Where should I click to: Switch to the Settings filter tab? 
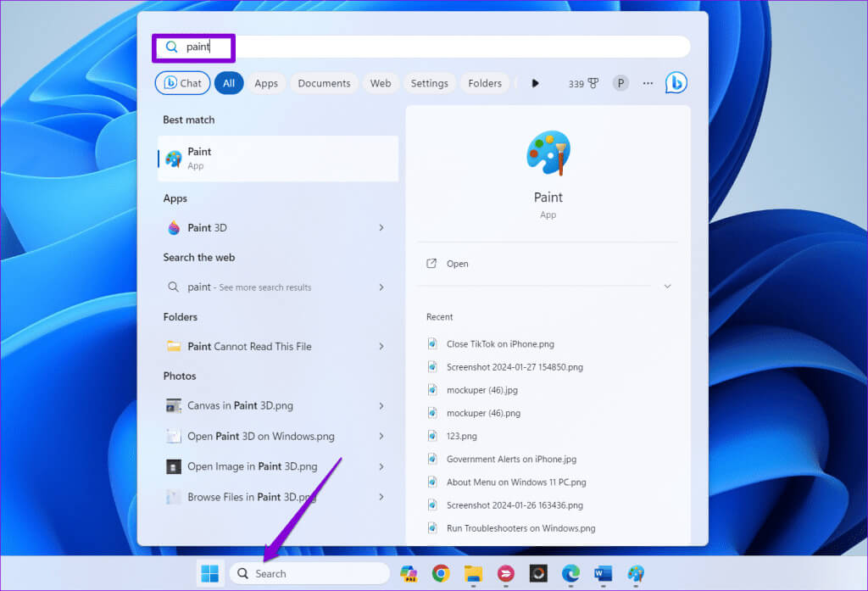(429, 83)
